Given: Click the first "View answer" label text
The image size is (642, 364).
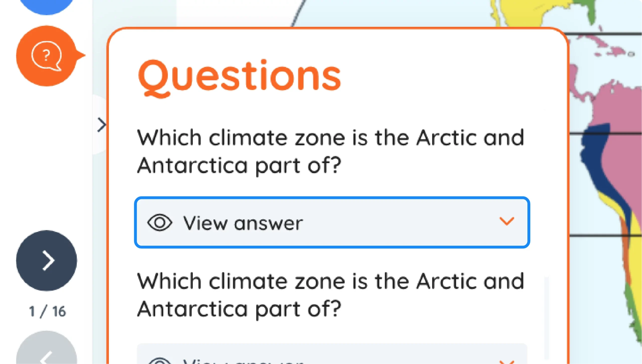Looking at the screenshot, I should pos(243,223).
